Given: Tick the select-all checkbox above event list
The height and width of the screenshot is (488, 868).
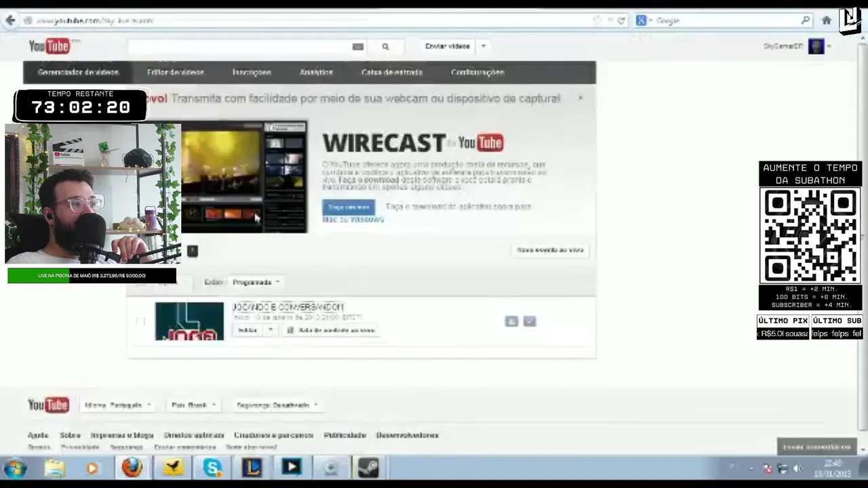Looking at the screenshot, I should (140, 283).
